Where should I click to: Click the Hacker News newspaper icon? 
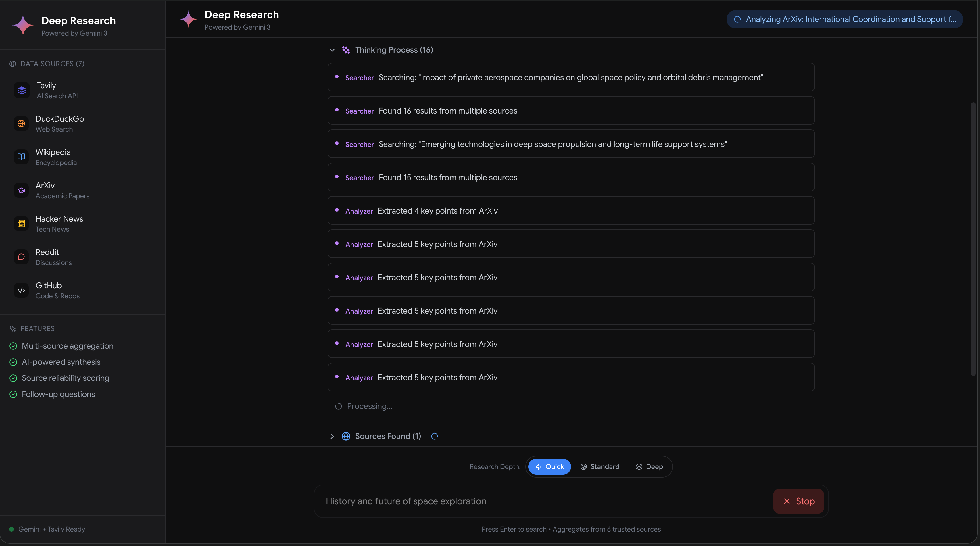pos(21,224)
